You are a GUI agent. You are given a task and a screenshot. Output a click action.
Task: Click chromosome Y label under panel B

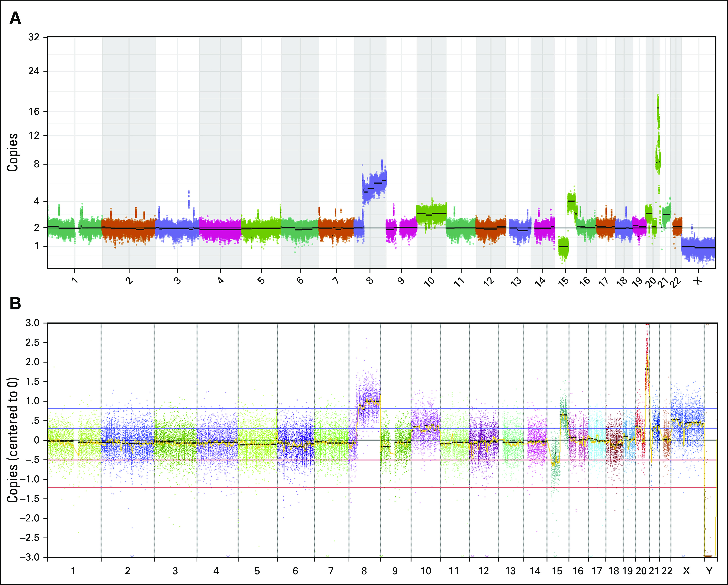click(709, 571)
